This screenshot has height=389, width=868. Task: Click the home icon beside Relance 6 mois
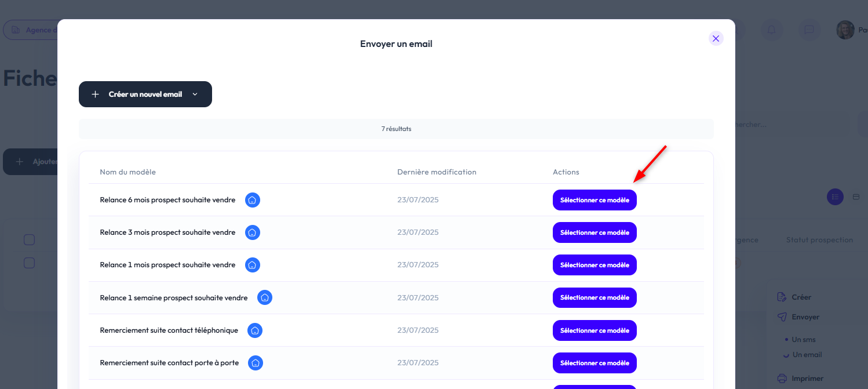(252, 200)
